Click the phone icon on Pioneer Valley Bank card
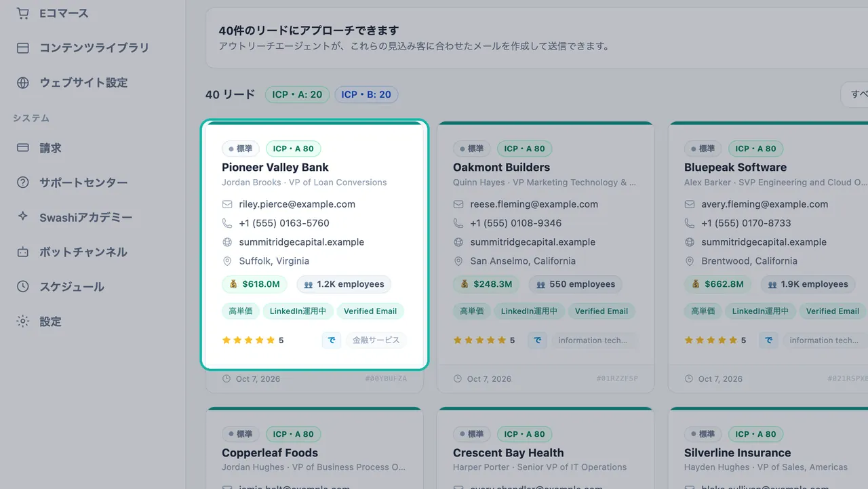Screen dimensions: 868x489 (x=227, y=223)
